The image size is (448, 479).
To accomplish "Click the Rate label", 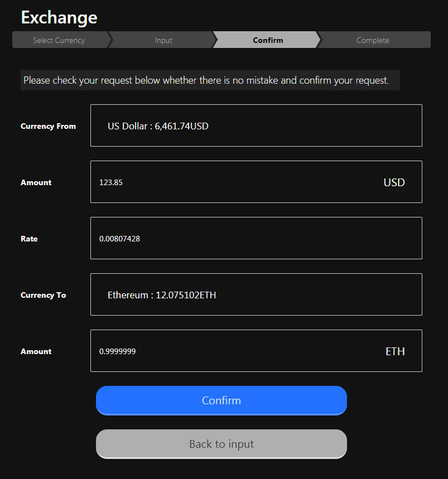I will (x=29, y=239).
